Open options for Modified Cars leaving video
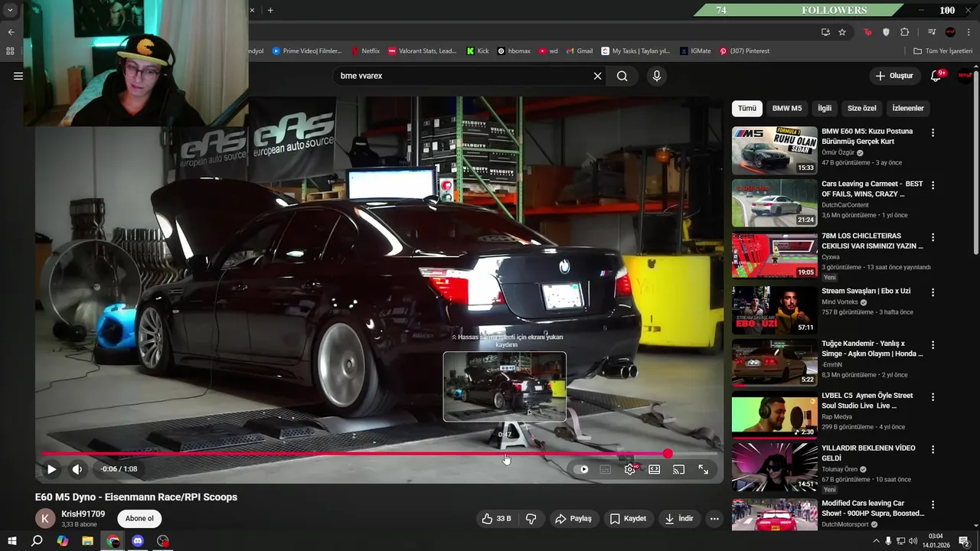Viewport: 980px width, 551px height. (933, 504)
